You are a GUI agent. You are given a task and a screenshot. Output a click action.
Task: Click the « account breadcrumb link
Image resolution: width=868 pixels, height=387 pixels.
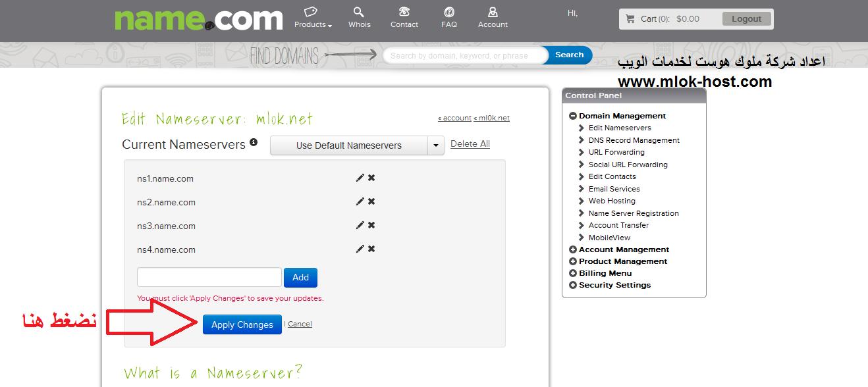click(454, 118)
